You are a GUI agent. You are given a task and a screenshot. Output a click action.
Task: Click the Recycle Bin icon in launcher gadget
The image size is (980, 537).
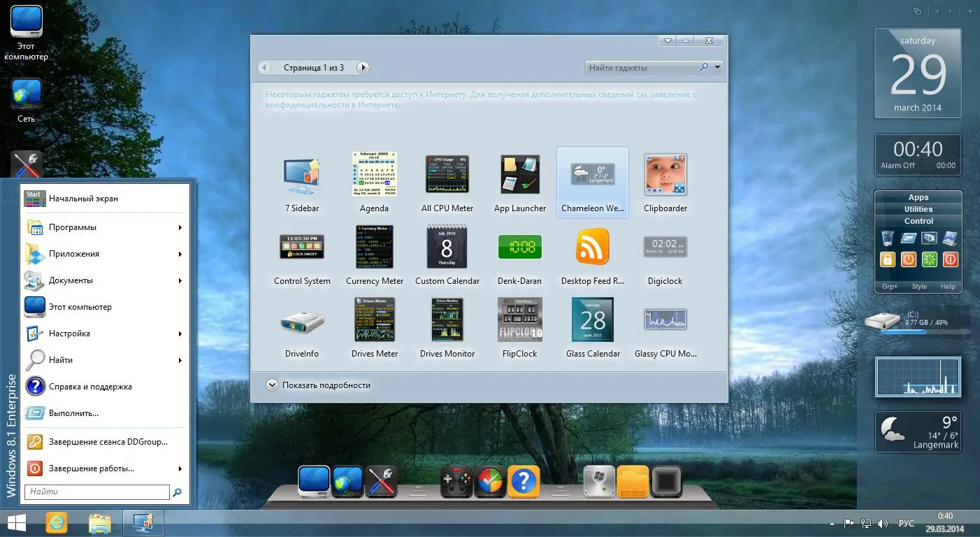(x=888, y=238)
